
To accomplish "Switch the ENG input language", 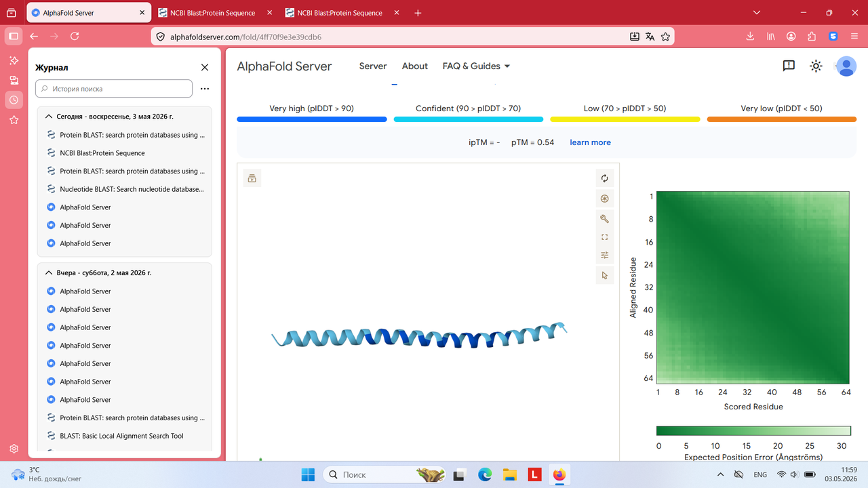I will click(x=760, y=474).
